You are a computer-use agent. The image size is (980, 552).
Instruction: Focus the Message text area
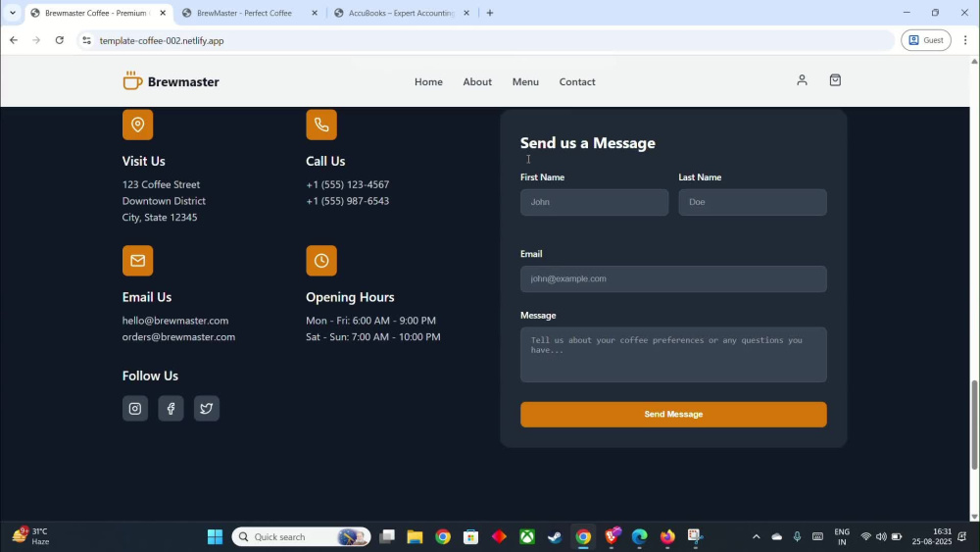coord(673,355)
